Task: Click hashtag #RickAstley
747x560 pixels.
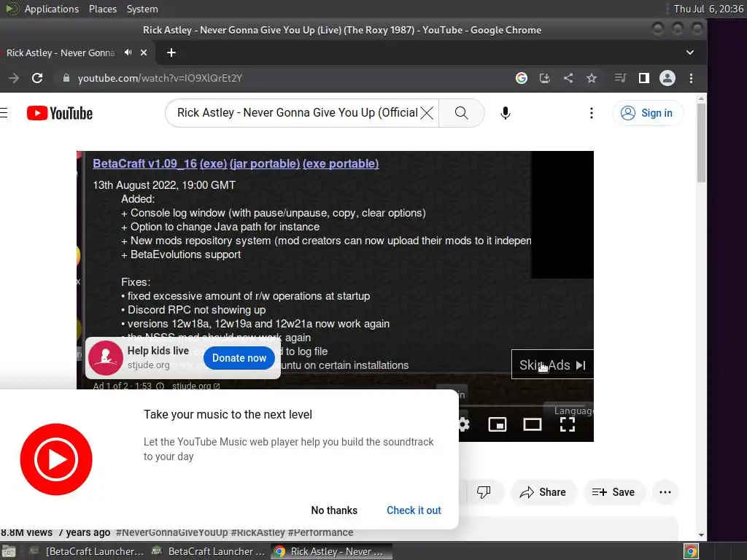Action: (x=258, y=532)
